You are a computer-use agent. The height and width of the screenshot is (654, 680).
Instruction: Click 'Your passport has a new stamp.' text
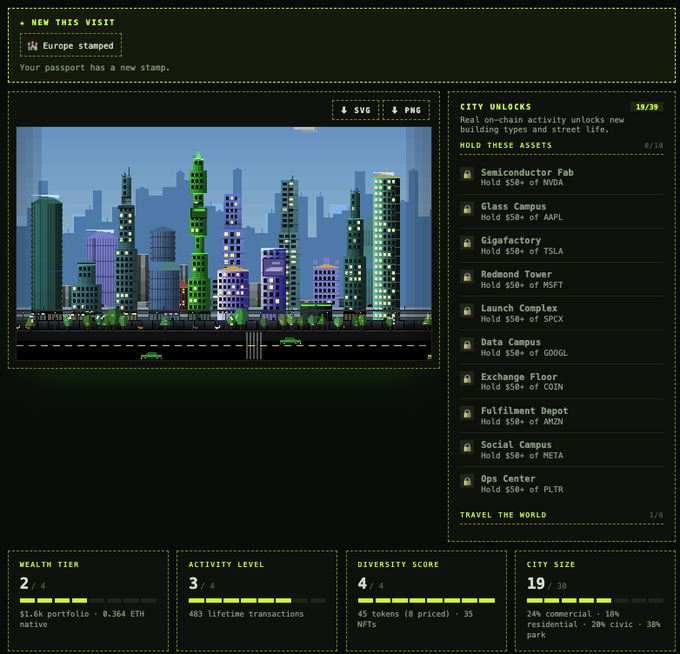tap(95, 68)
